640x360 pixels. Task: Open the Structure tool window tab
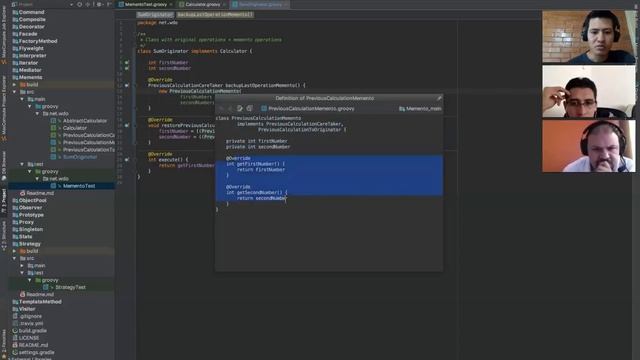click(4, 235)
